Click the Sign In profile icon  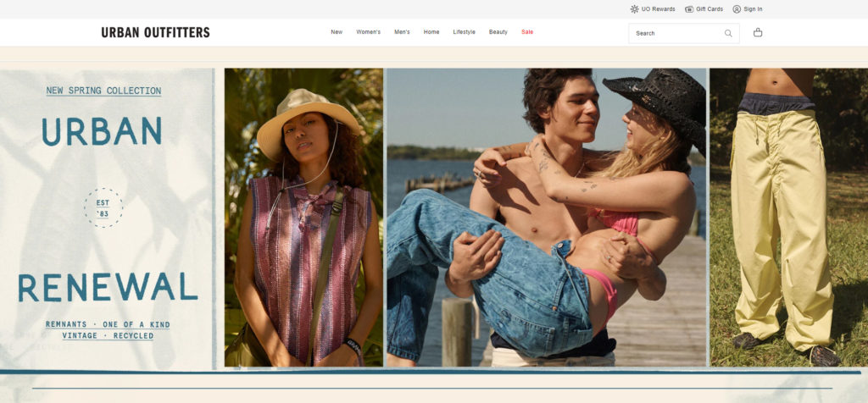click(737, 8)
